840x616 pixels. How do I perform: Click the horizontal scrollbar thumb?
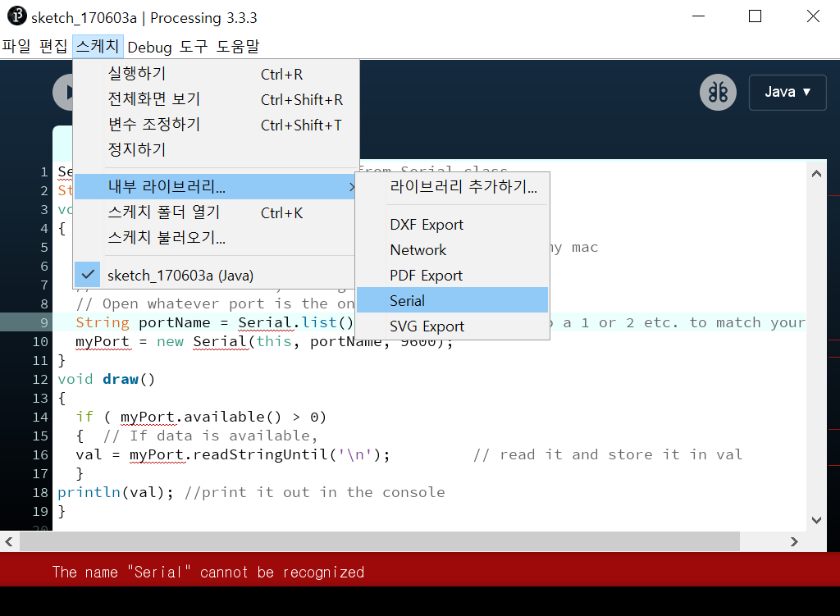tap(379, 541)
